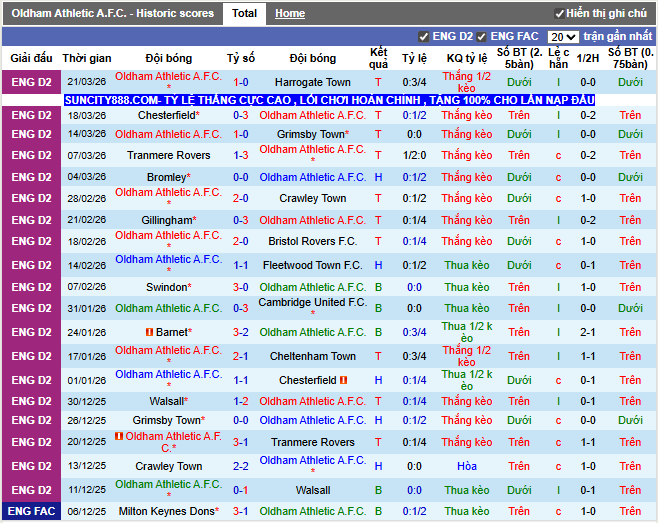This screenshot has width=658, height=523.
Task: Switch to the Home tab
Action: coord(290,13)
